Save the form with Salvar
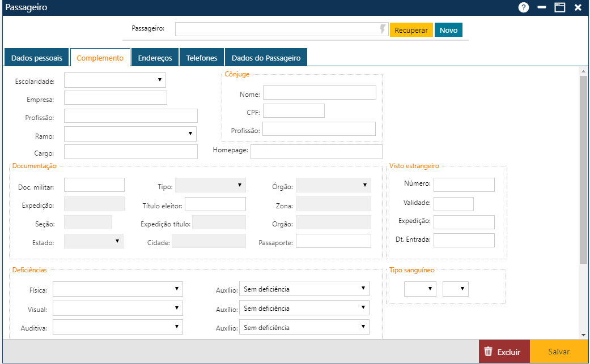Image resolution: width=590 pixels, height=364 pixels. click(x=558, y=352)
